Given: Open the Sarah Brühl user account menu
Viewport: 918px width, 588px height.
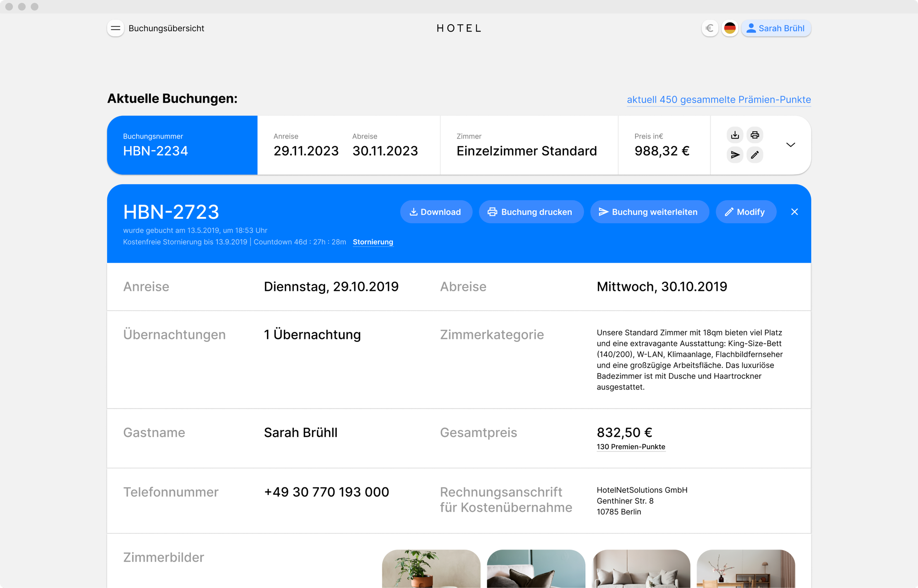Looking at the screenshot, I should click(x=776, y=28).
